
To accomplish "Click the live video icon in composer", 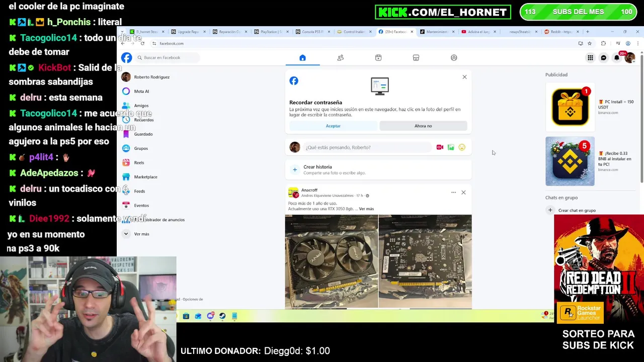I will coord(440,147).
